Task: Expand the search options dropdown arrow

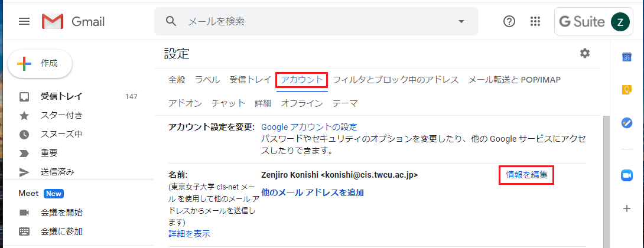Action: click(461, 22)
